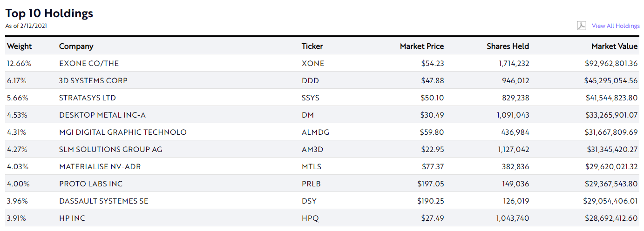Screen dimensions: 644x231
Task: Click the XONE market value $92,962,801.36
Action: point(611,63)
